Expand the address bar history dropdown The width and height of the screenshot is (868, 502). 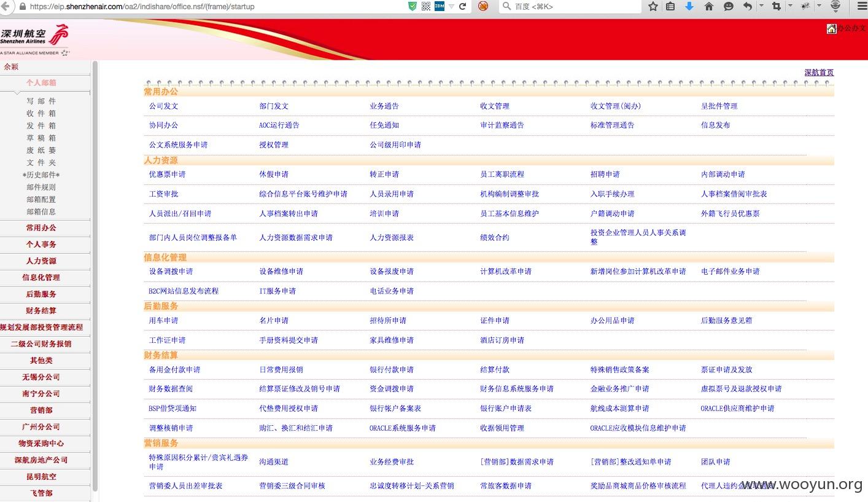(451, 6)
